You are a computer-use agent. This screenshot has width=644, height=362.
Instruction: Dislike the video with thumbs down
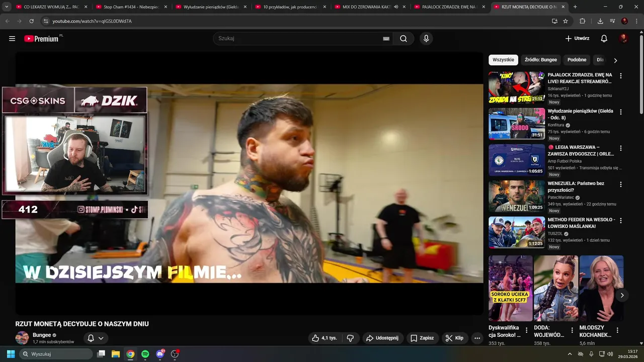pyautogui.click(x=351, y=338)
